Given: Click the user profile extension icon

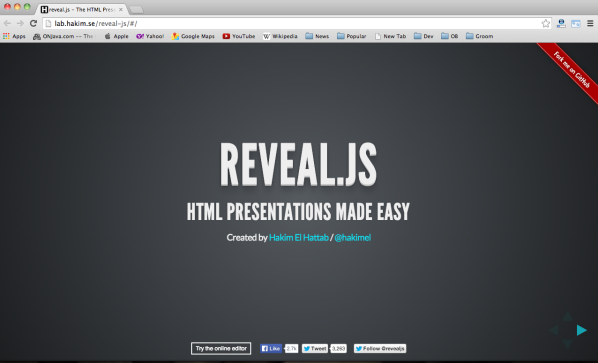Looking at the screenshot, I should tap(561, 24).
